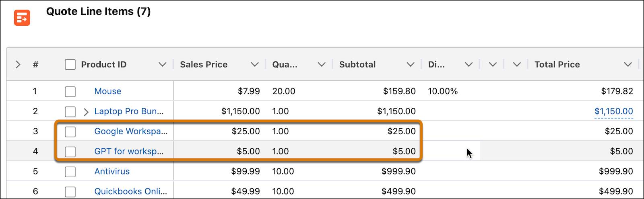Open the Product ID column dropdown arrow
Viewport: 644px width, 199px height.
click(x=162, y=64)
